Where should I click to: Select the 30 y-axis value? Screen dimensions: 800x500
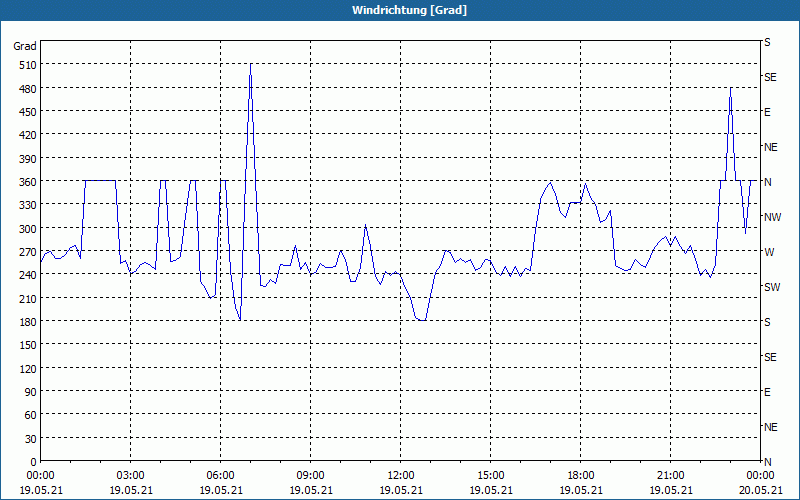click(x=31, y=438)
